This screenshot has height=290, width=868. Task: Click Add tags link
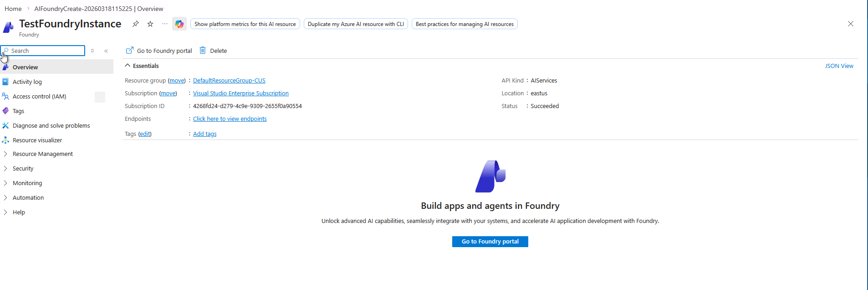205,134
